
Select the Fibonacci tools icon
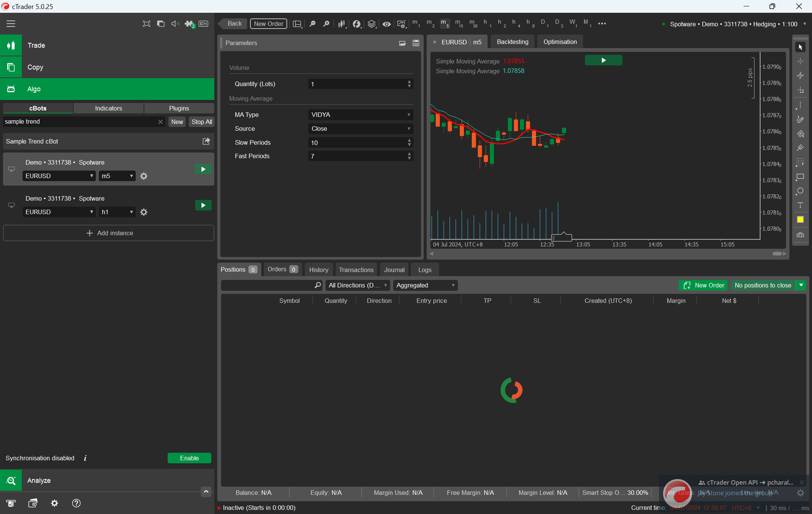pos(800,162)
